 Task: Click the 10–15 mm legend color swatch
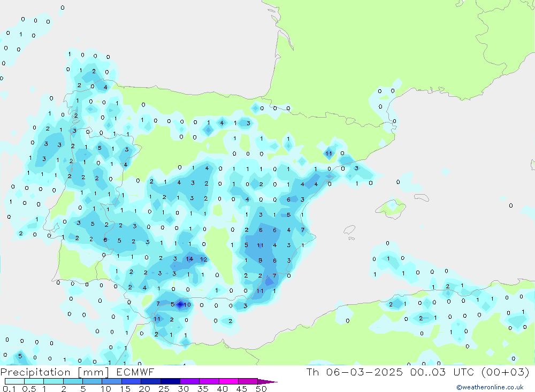click(x=112, y=381)
